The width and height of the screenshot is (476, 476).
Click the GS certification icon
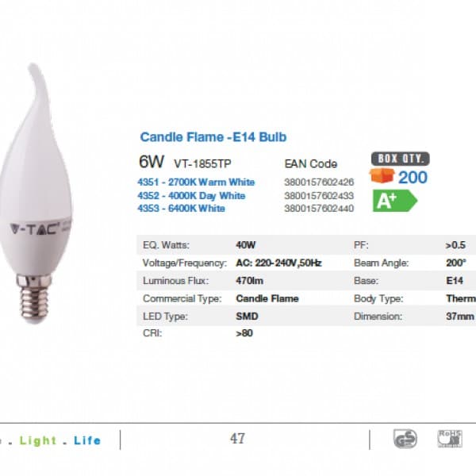pyautogui.click(x=405, y=439)
